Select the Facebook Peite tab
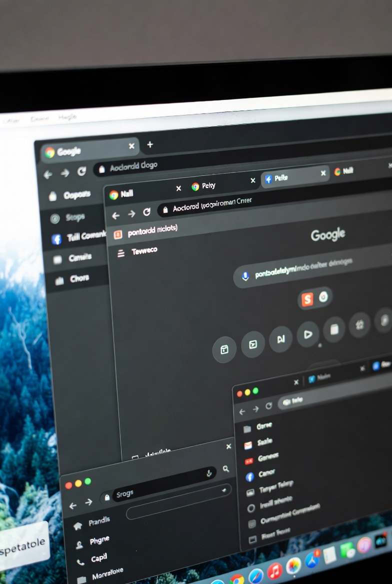Screen dimensions: 392x584 pos(281,178)
